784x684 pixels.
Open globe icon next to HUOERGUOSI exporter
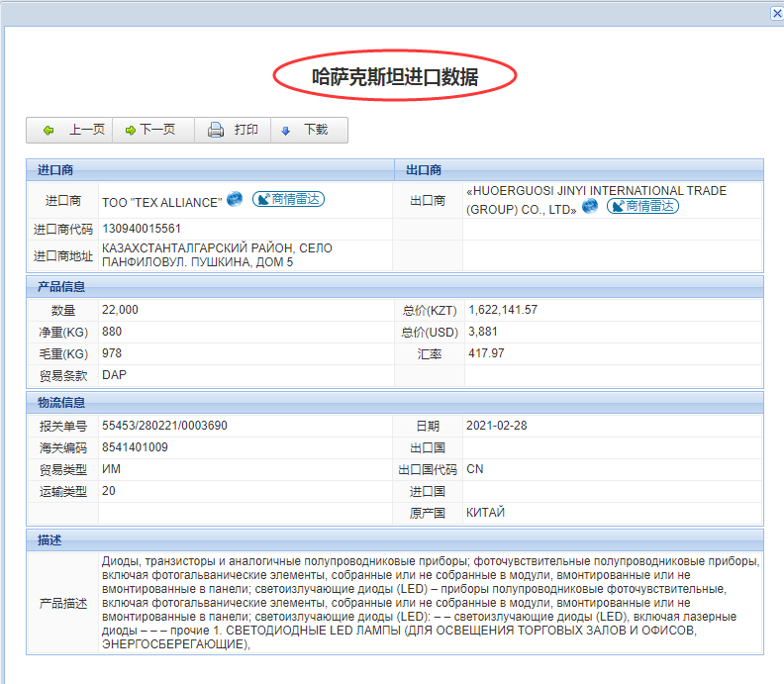coord(590,206)
